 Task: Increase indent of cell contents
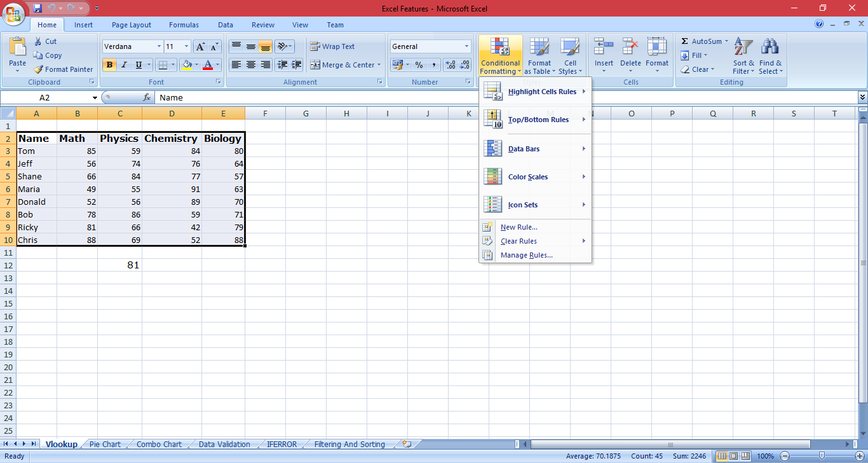[x=297, y=65]
